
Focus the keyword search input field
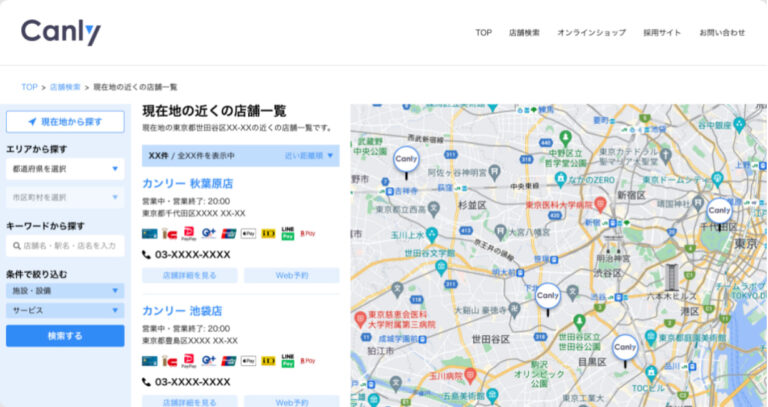coord(70,245)
